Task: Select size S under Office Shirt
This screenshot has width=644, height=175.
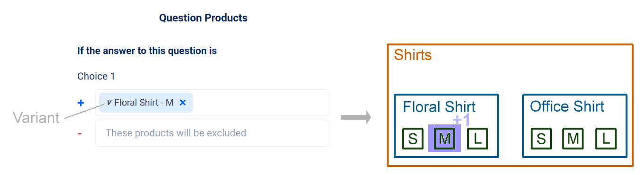Action: pyautogui.click(x=541, y=139)
